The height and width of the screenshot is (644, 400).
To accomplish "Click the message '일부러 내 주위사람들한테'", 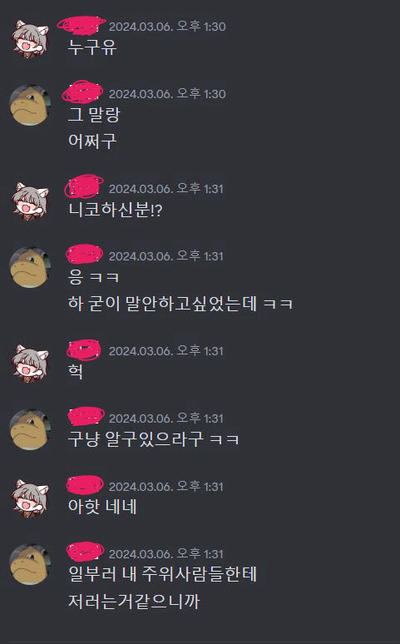I will [x=163, y=574].
